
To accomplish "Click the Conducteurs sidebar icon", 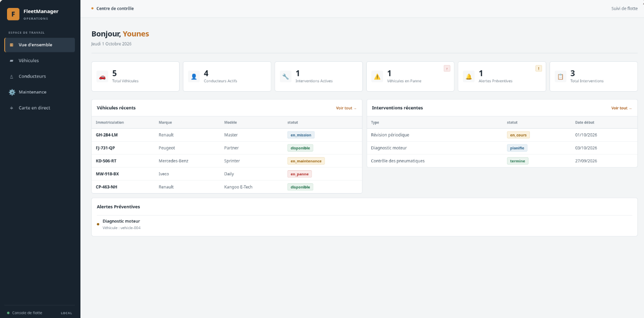I will tap(12, 76).
